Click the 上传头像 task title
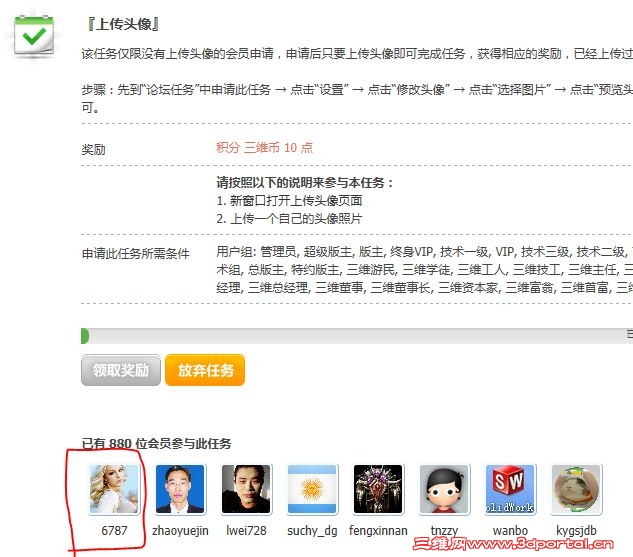 point(123,24)
